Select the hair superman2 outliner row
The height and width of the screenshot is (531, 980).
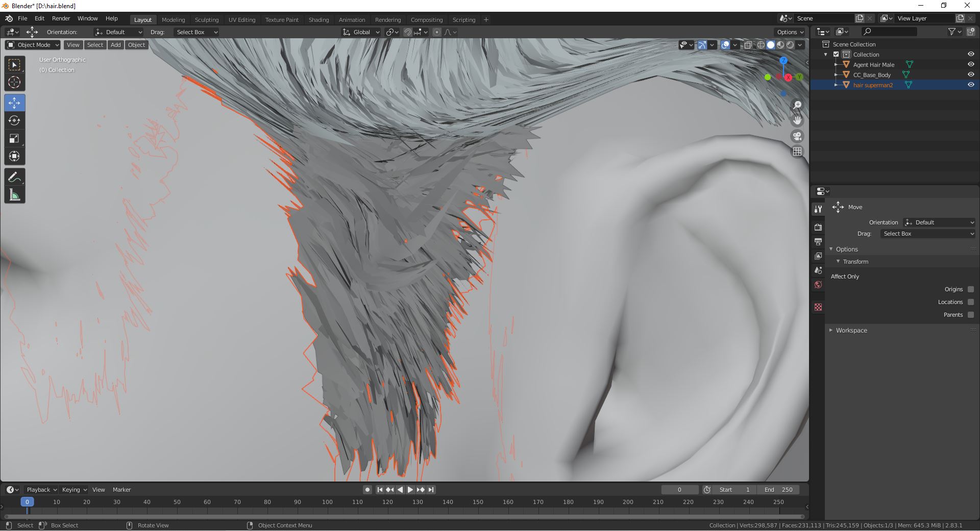click(x=894, y=85)
